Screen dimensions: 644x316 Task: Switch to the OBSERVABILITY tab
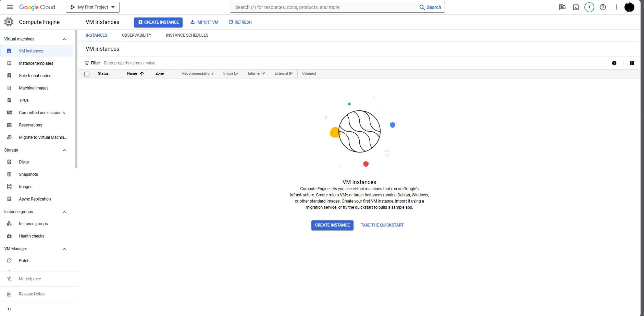coord(136,35)
